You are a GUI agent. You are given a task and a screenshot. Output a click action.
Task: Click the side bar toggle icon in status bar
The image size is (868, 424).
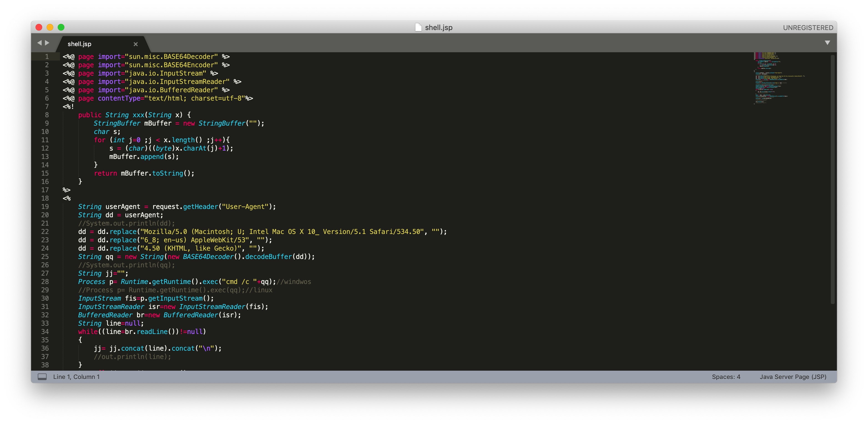tap(42, 377)
